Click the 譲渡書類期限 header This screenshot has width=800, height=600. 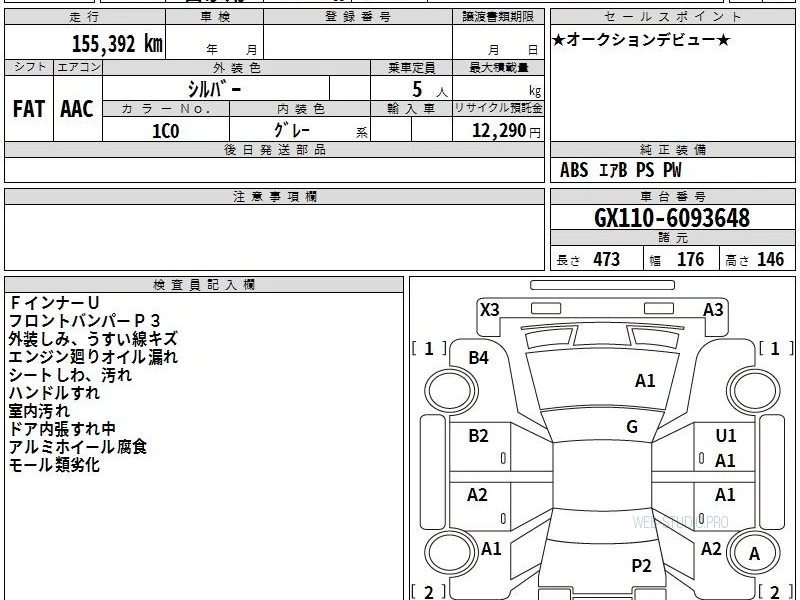(498, 17)
